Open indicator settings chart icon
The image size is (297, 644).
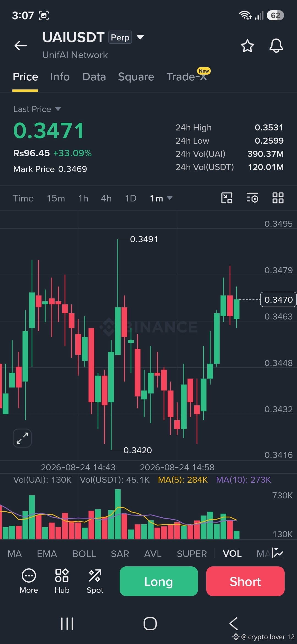(x=278, y=553)
